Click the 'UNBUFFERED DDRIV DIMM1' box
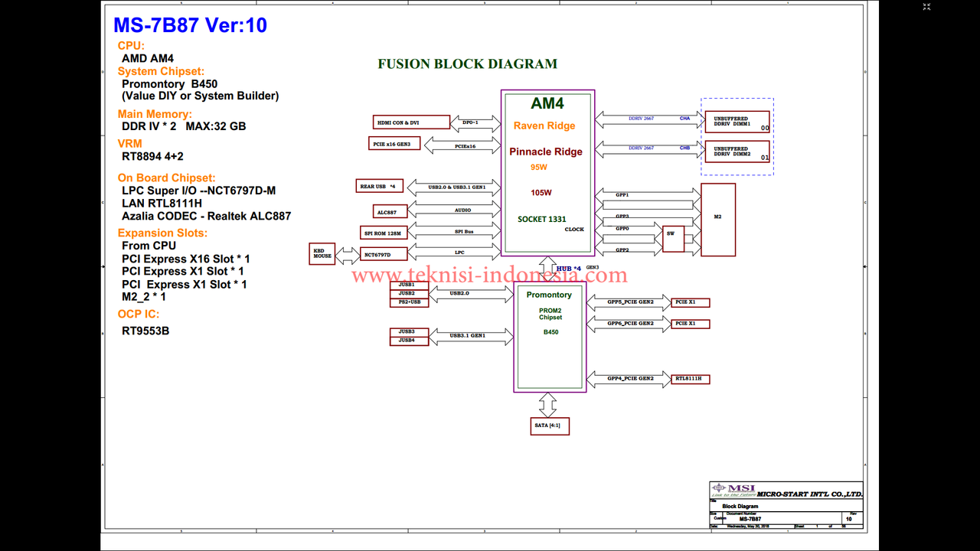The image size is (980, 551). (x=737, y=122)
